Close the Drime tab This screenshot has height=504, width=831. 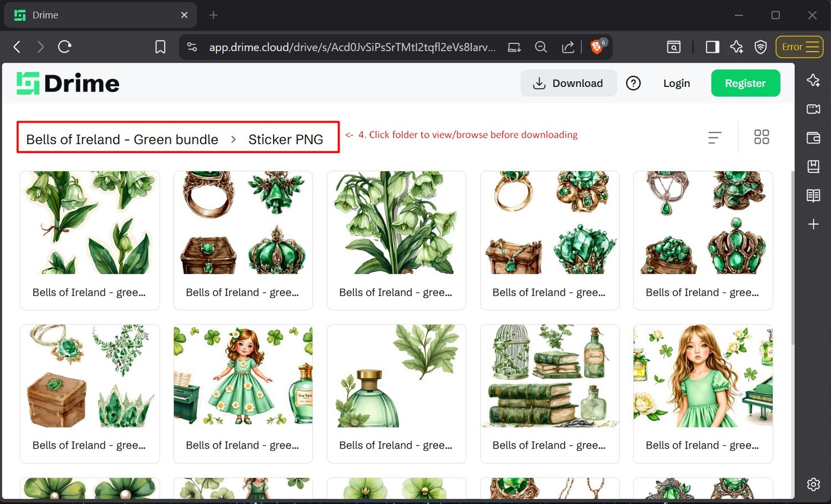click(184, 16)
